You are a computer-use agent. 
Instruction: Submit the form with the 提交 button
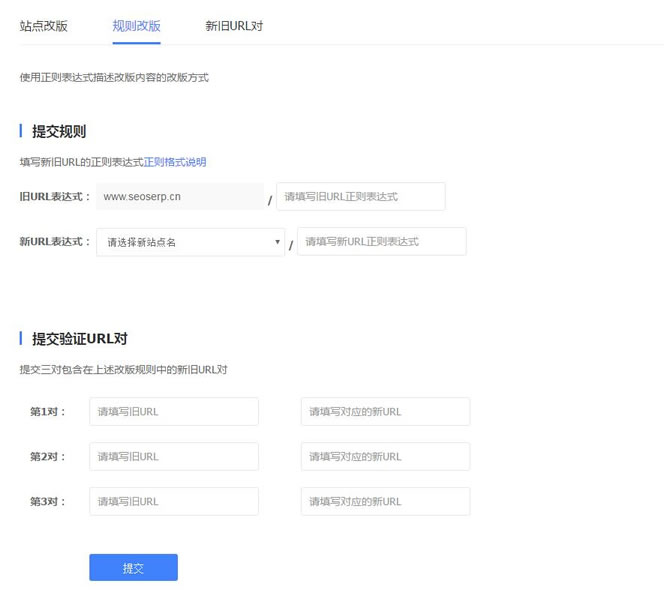[133, 567]
